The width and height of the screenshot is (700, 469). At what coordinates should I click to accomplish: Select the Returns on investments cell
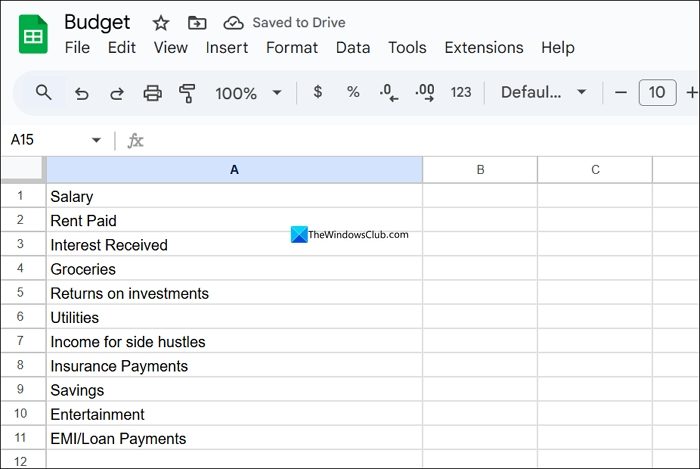[234, 293]
